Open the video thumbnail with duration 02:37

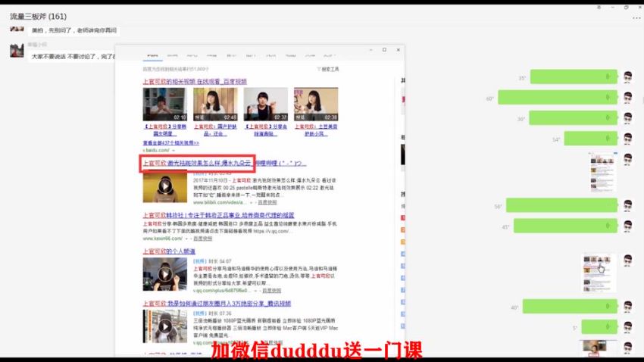266,104
